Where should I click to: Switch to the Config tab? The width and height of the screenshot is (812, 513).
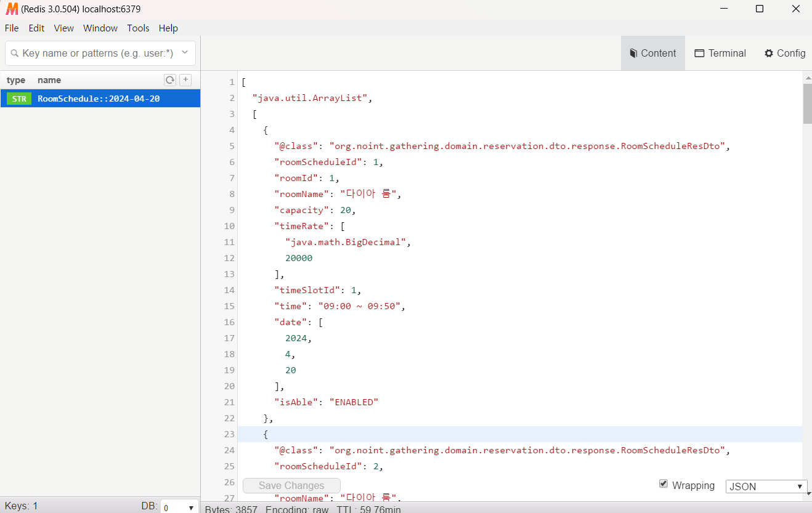[785, 53]
